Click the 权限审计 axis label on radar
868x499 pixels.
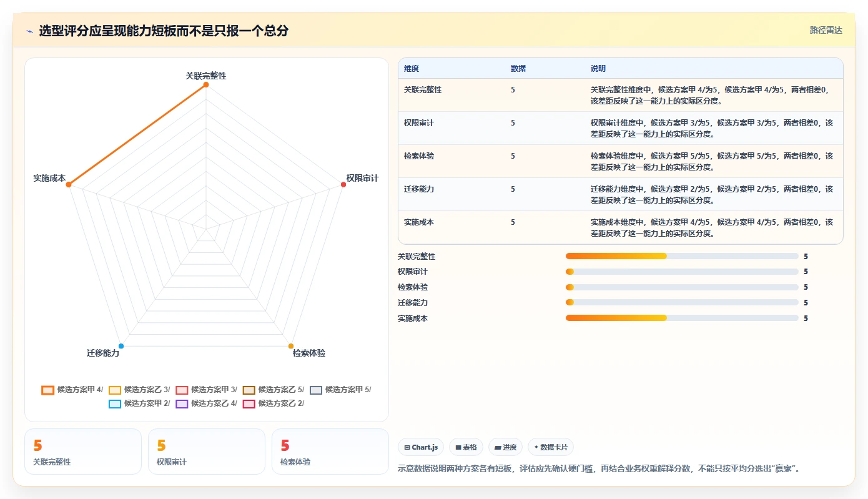tap(362, 179)
